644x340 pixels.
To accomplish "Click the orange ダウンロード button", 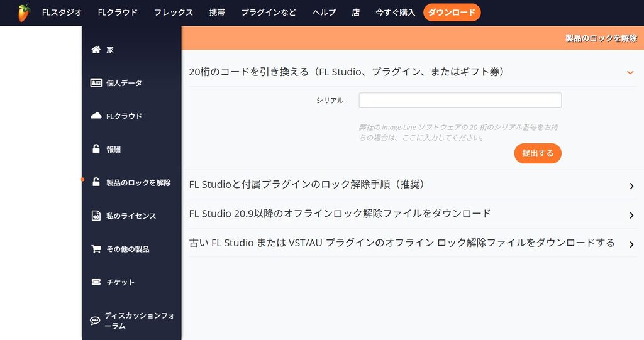I will pos(452,13).
